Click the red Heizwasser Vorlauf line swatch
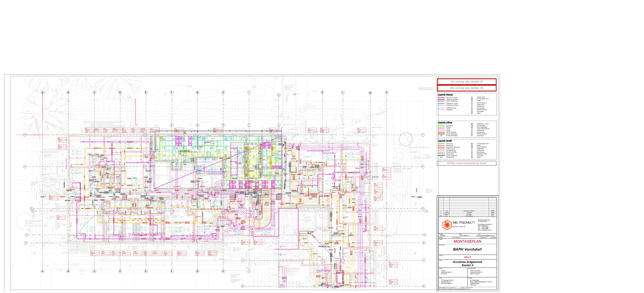Viewport: 644px width, 293px height. [441, 98]
